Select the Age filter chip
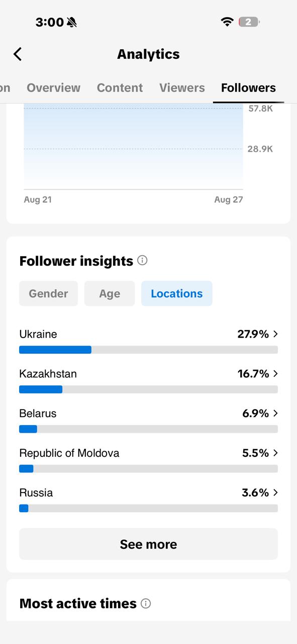297x644 pixels. pyautogui.click(x=110, y=293)
